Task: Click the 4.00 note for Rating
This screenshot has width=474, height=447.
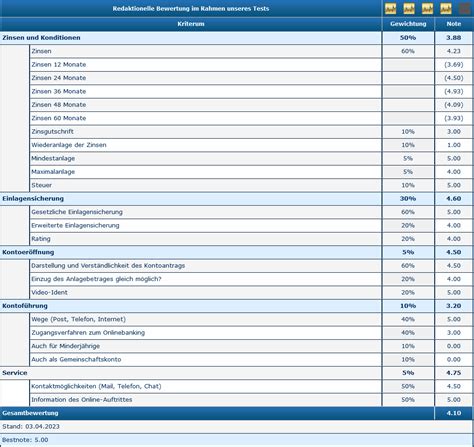Action: tap(454, 239)
